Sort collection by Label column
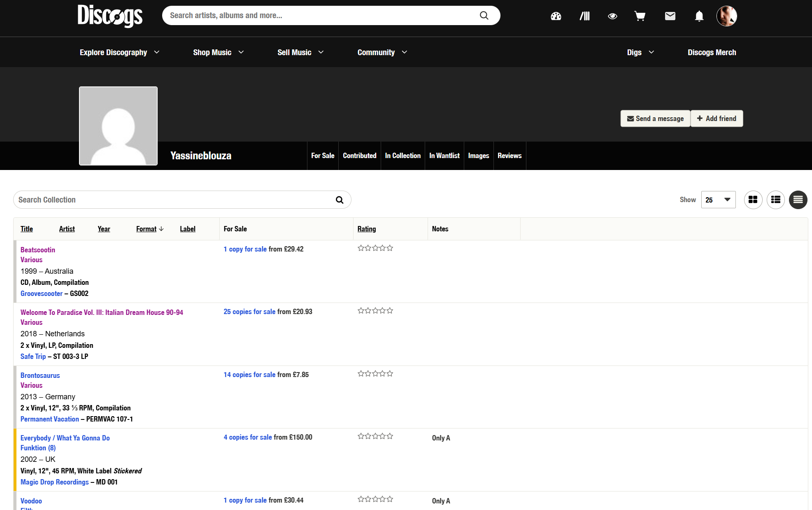This screenshot has width=812, height=510. [x=188, y=229]
